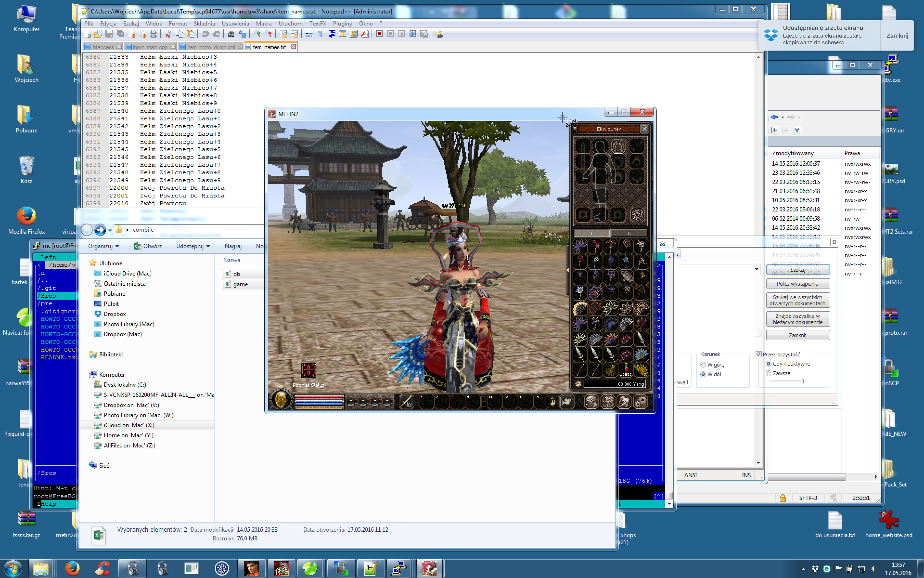The height and width of the screenshot is (578, 924).
Task: Click the plus icon in SFTP file panel
Action: [x=775, y=130]
